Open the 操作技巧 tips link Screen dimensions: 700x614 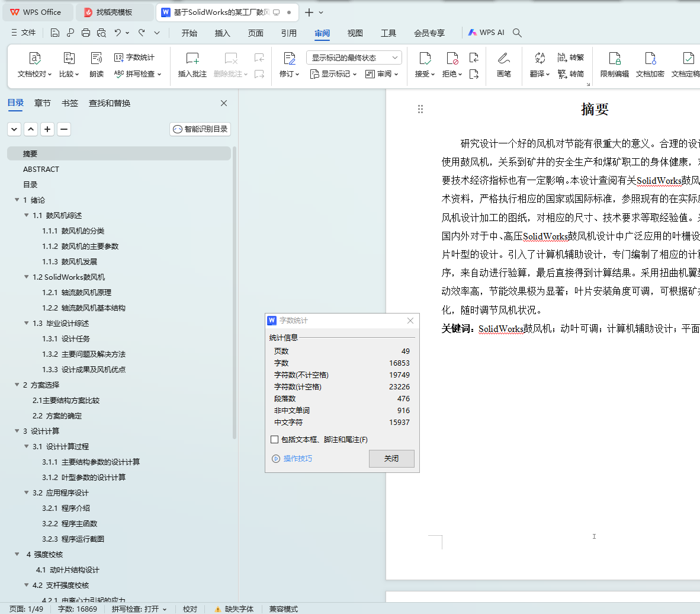(293, 459)
